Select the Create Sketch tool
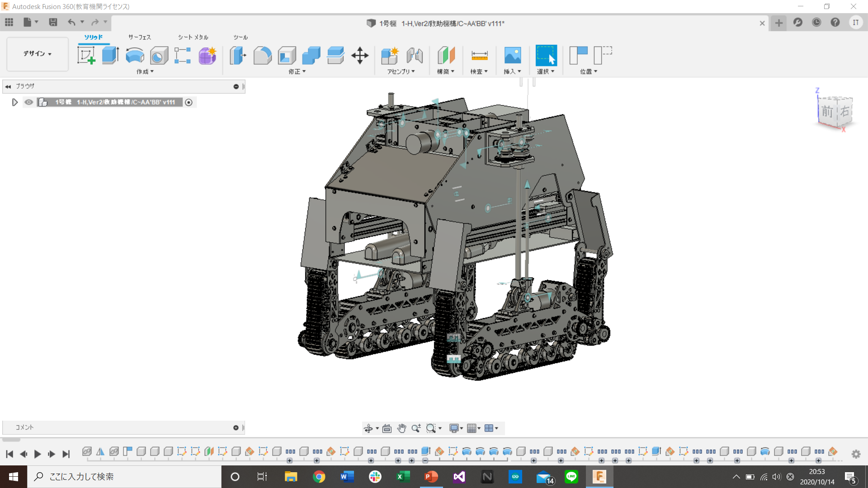Image resolution: width=868 pixels, height=488 pixels. [86, 56]
